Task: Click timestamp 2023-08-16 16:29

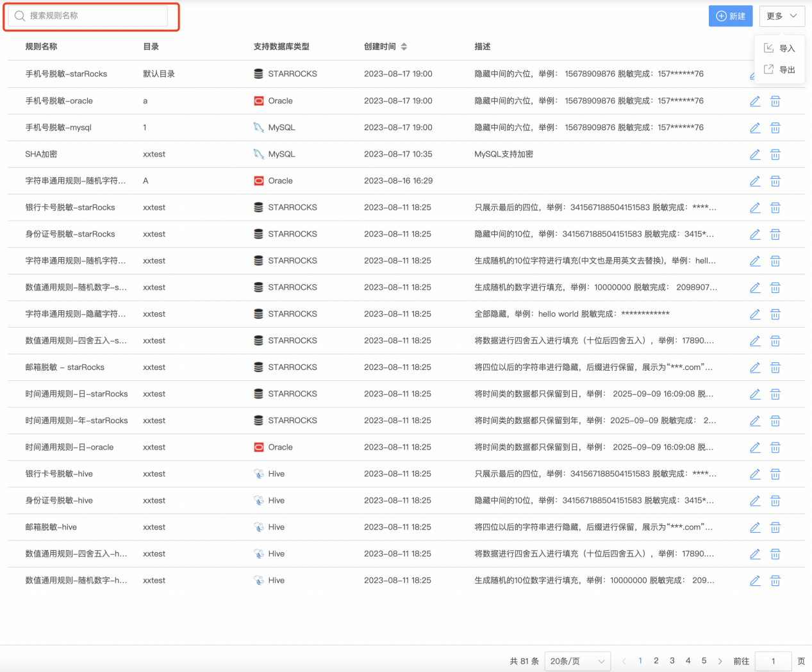Action: pos(398,181)
